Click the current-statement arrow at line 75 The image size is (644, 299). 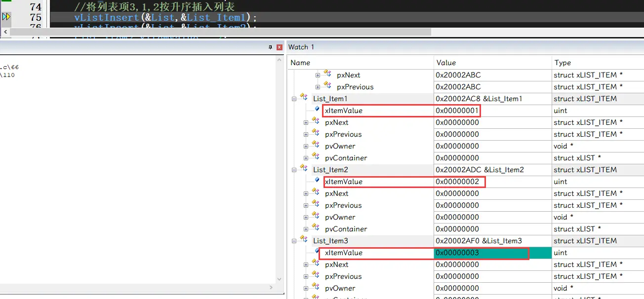point(6,17)
